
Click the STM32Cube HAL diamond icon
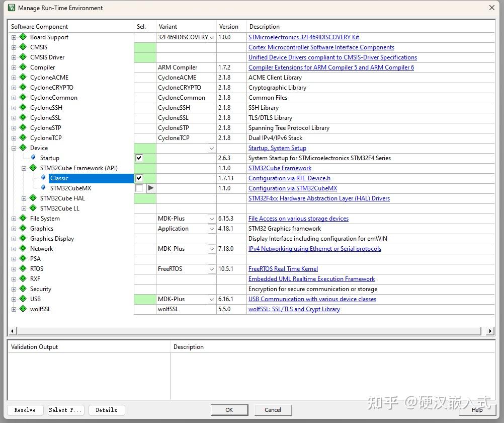33,198
